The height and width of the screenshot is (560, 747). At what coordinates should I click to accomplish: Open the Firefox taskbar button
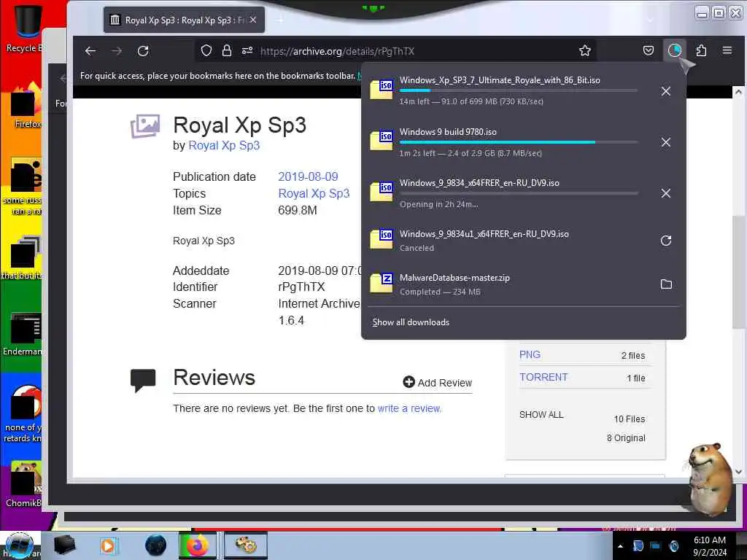point(197,545)
